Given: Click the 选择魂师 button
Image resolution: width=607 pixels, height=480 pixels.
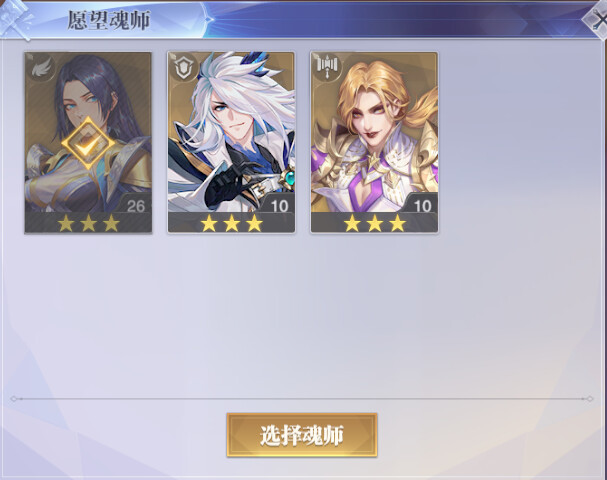Looking at the screenshot, I should click(x=302, y=435).
